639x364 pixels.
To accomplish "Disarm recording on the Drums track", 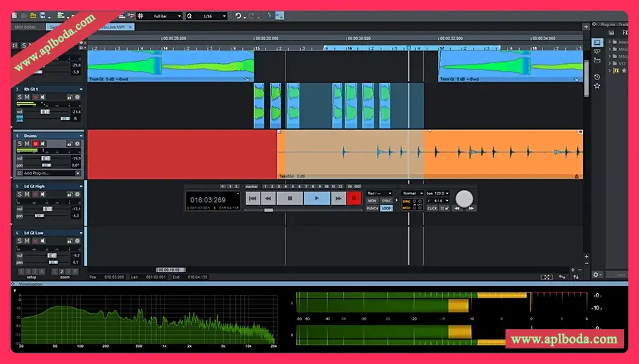I will [35, 144].
